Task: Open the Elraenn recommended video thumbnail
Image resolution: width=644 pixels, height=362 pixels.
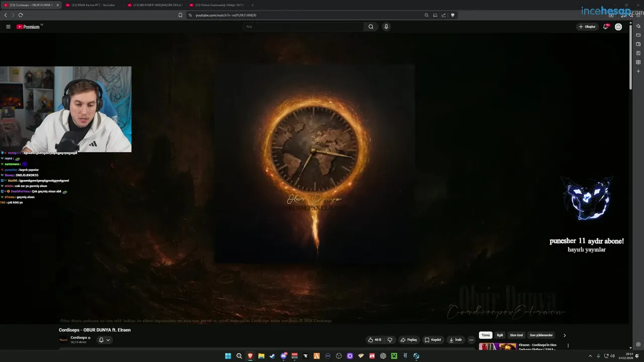Action: (x=498, y=346)
